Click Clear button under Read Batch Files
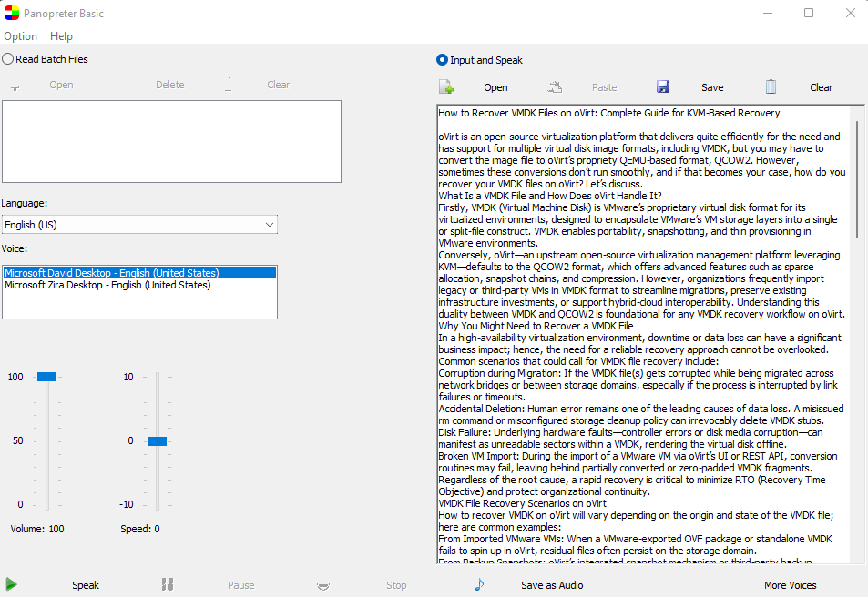Viewport: 868px width, 597px height. [279, 85]
